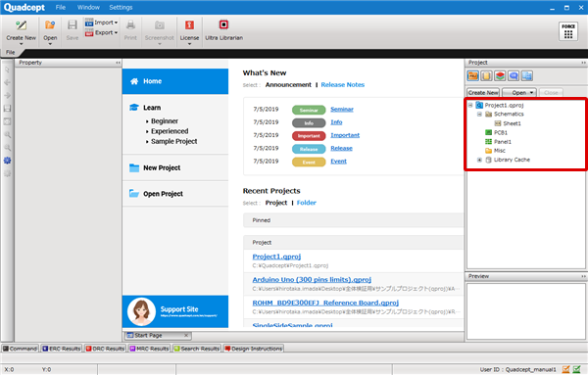Close the Start Page tab

tap(186, 335)
